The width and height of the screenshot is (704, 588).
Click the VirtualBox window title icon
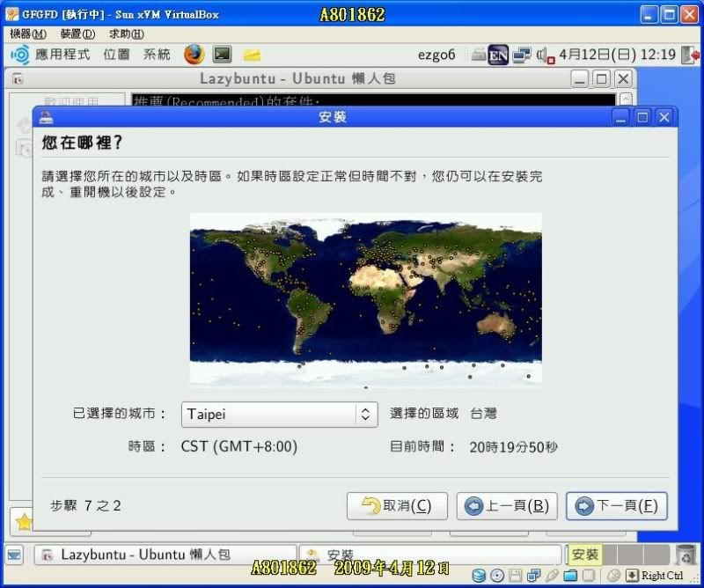12,14
